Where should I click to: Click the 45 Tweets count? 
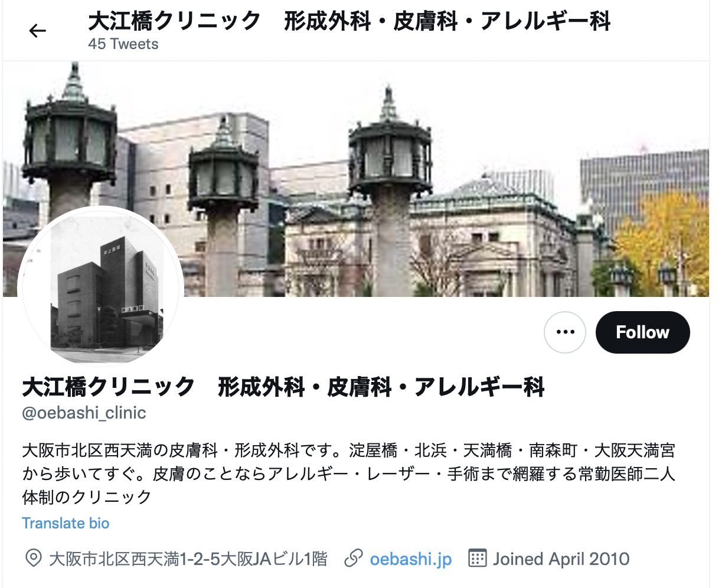[x=123, y=44]
